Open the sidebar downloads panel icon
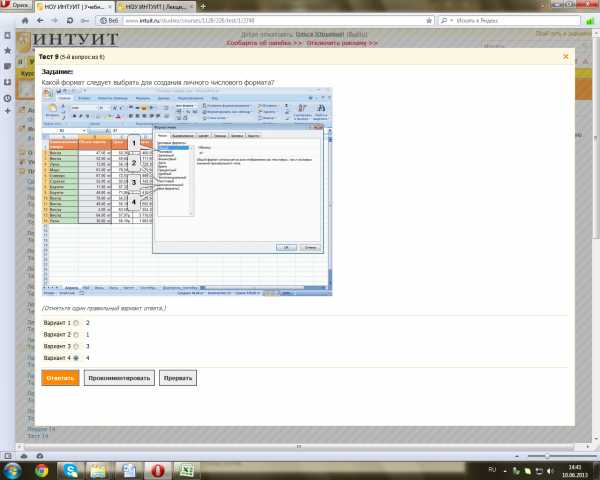The width and height of the screenshot is (600, 480). click(x=7, y=82)
